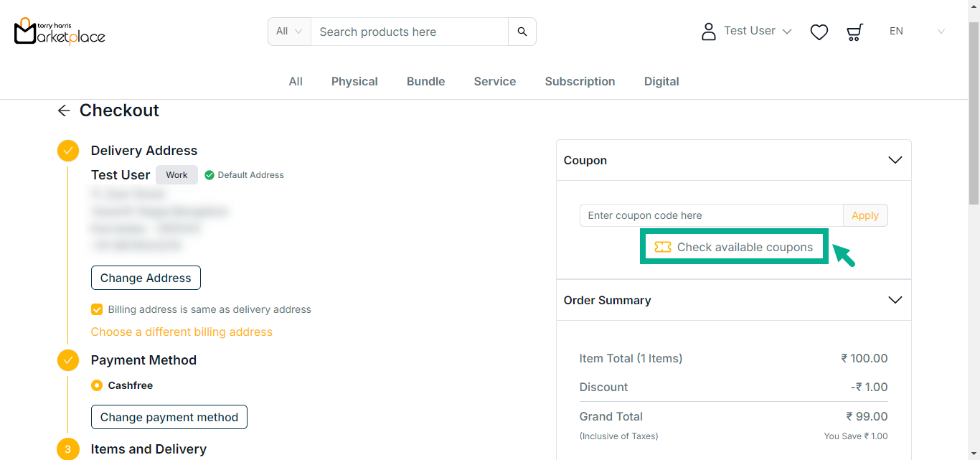Screen dimensions: 980x460
Task: Open the All category search dropdown
Action: (289, 32)
